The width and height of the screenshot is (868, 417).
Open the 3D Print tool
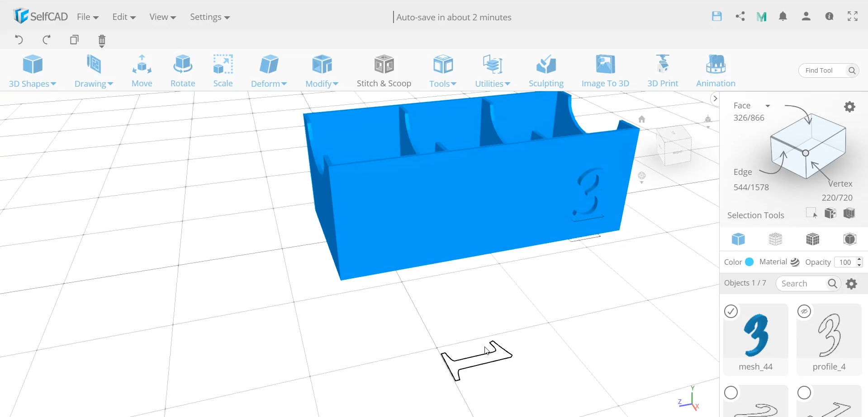click(x=663, y=70)
